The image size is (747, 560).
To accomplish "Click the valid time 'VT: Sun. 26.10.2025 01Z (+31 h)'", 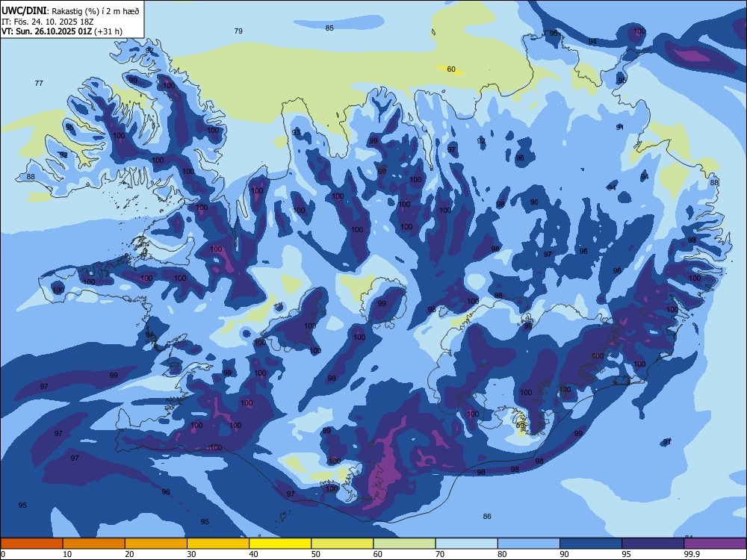I will pyautogui.click(x=62, y=31).
